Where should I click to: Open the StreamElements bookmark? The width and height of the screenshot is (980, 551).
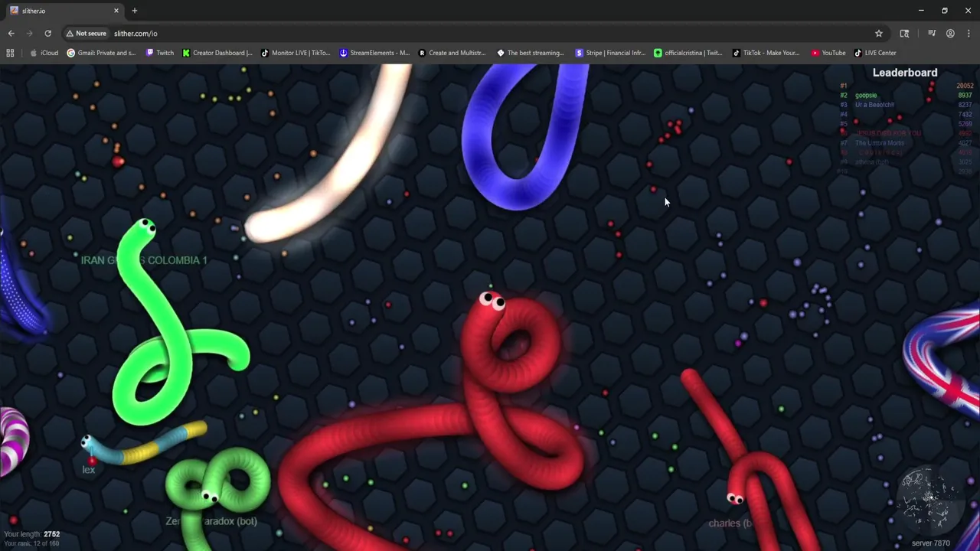pyautogui.click(x=374, y=53)
